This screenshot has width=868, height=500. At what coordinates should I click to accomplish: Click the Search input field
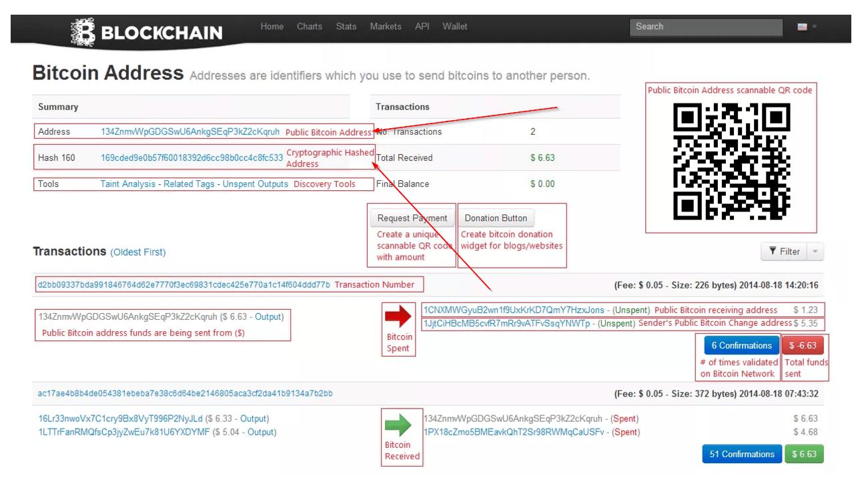click(707, 27)
